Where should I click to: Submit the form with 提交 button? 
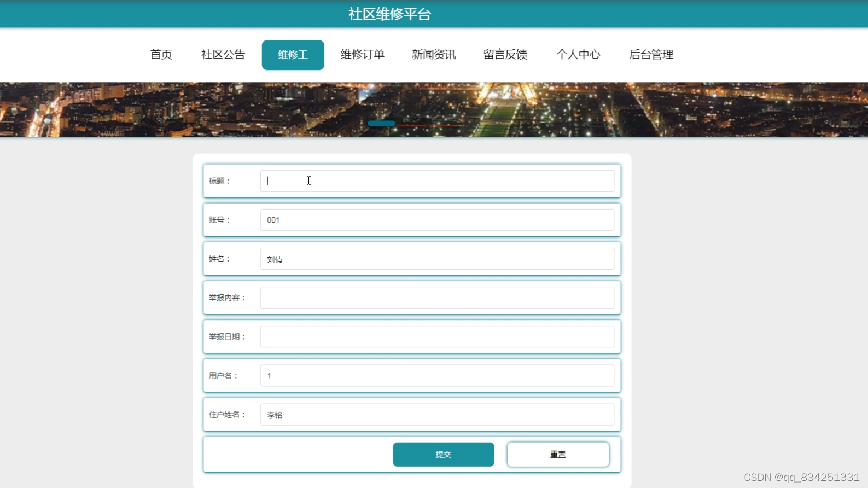pyautogui.click(x=444, y=455)
